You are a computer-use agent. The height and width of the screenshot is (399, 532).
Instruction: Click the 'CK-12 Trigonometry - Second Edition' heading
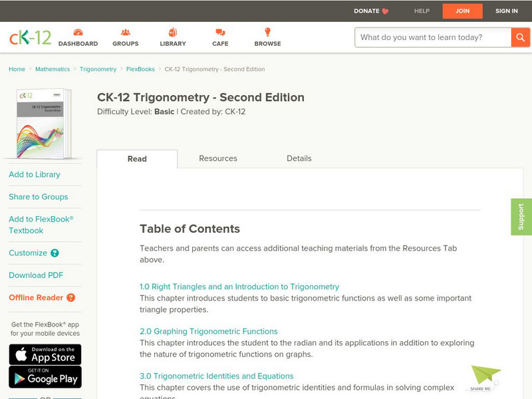pos(201,97)
